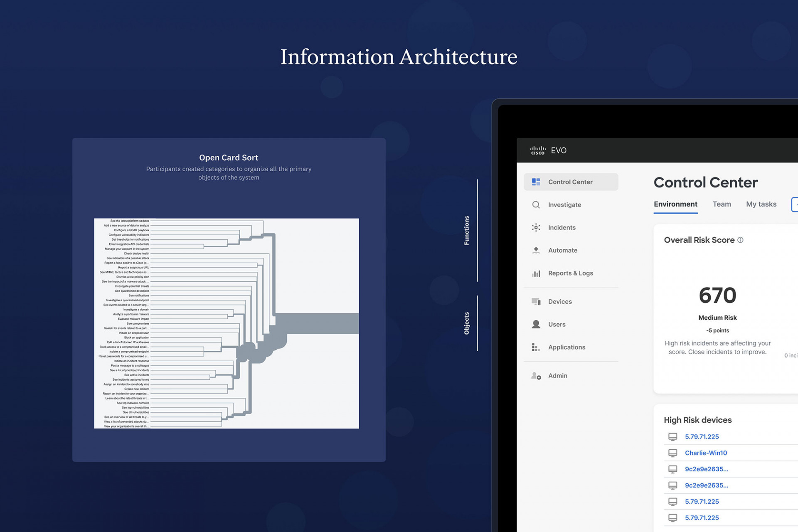Image resolution: width=798 pixels, height=532 pixels.
Task: Select the Reports & Logs bar chart icon
Action: (536, 273)
